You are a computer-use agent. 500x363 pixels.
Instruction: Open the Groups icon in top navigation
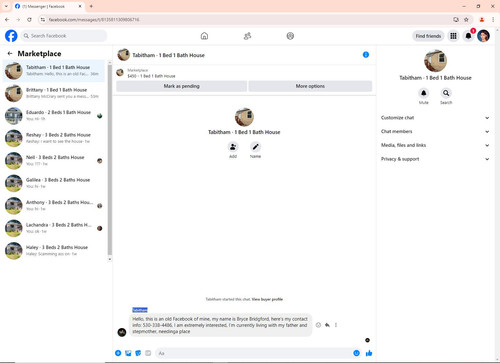pyautogui.click(x=290, y=36)
